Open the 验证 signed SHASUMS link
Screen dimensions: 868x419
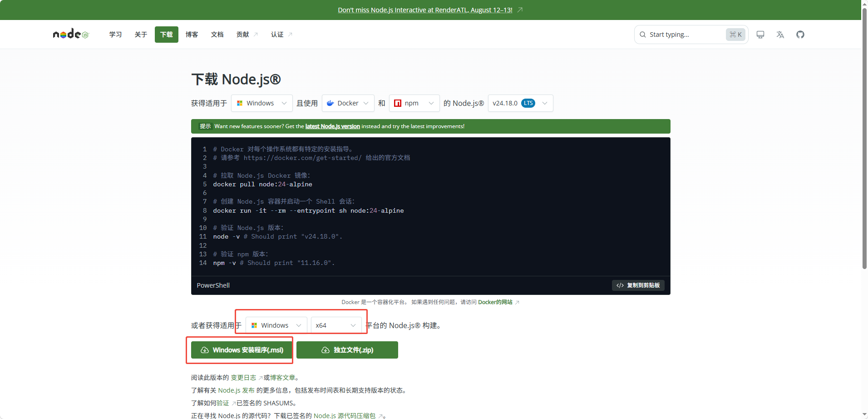(222, 403)
